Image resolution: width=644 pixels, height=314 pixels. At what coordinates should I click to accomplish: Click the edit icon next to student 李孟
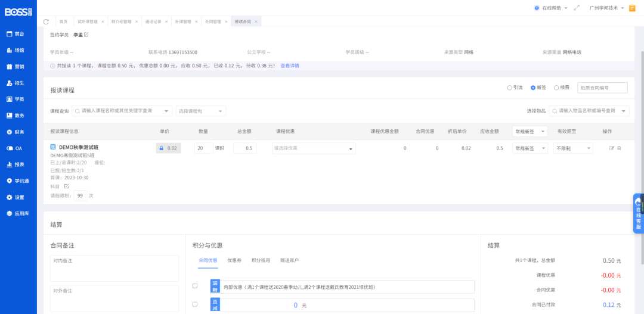tap(86, 35)
